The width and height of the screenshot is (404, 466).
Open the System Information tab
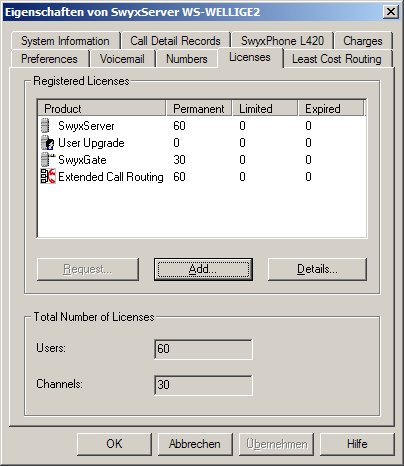tap(65, 41)
